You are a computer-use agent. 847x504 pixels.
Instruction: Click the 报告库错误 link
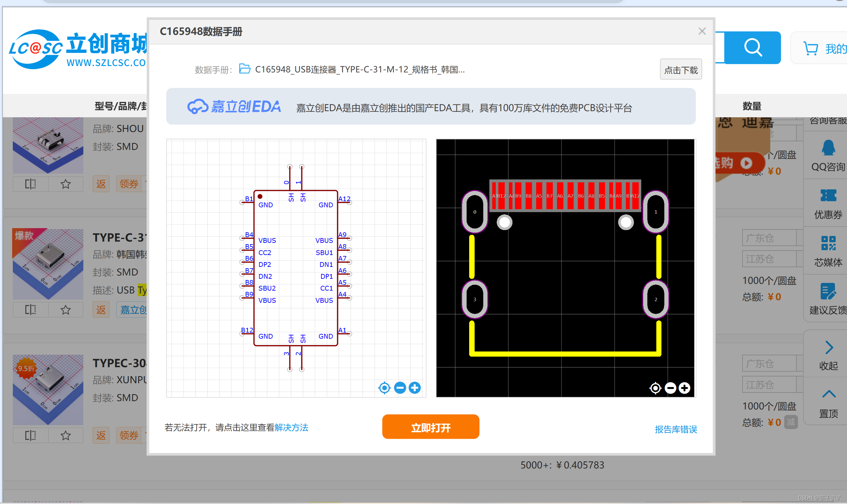click(676, 429)
